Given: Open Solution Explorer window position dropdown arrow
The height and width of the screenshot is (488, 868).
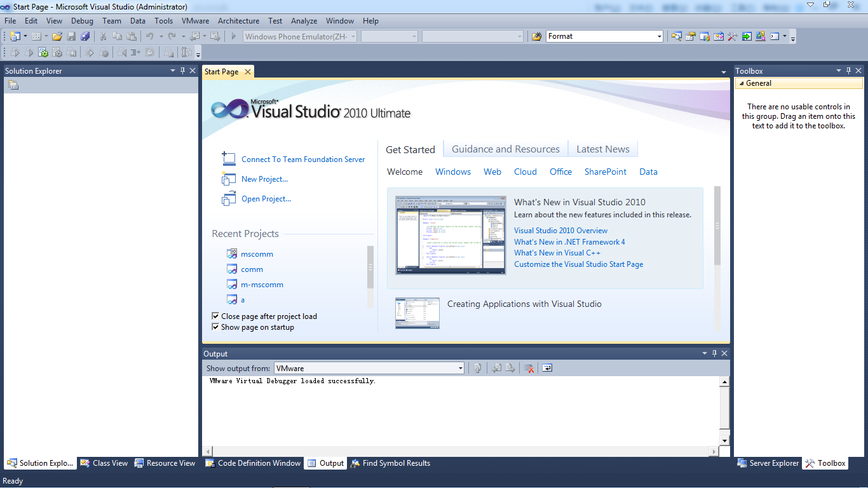Looking at the screenshot, I should [x=173, y=71].
